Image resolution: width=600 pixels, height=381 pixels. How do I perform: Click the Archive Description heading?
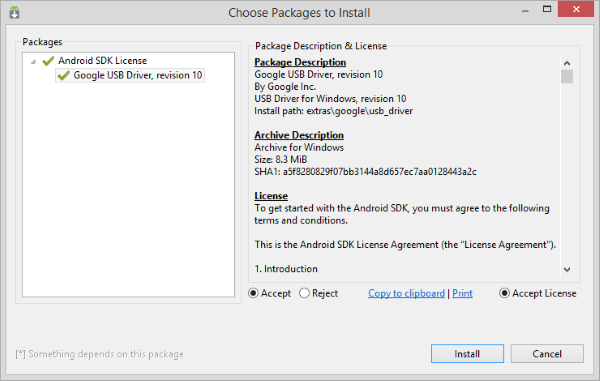[299, 135]
